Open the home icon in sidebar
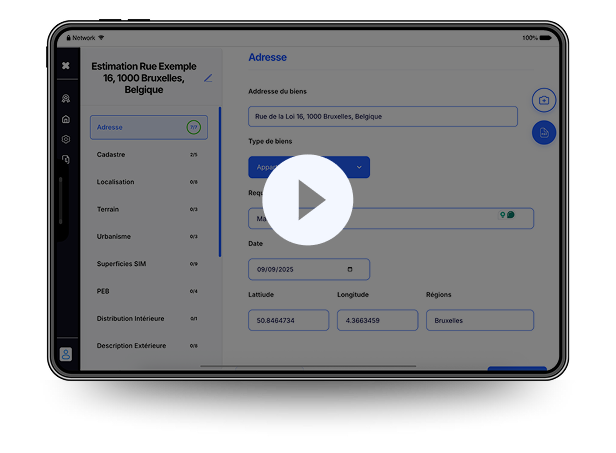 [66, 119]
